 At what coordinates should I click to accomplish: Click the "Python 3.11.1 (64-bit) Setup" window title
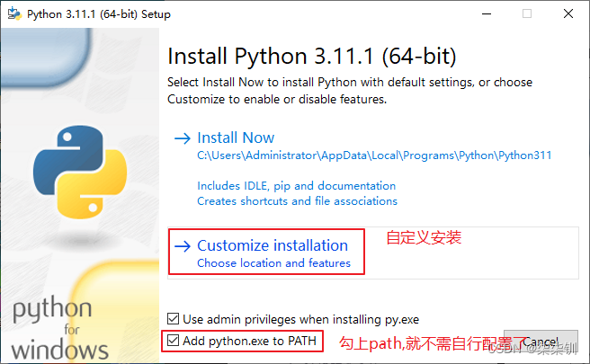(x=100, y=14)
